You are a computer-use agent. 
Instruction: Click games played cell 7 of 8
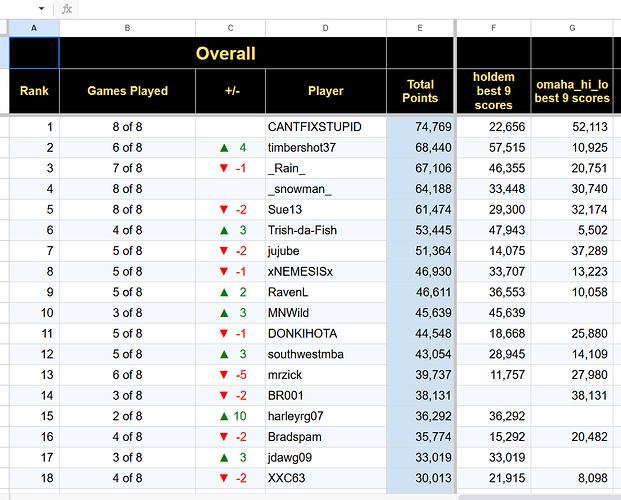pyautogui.click(x=127, y=168)
